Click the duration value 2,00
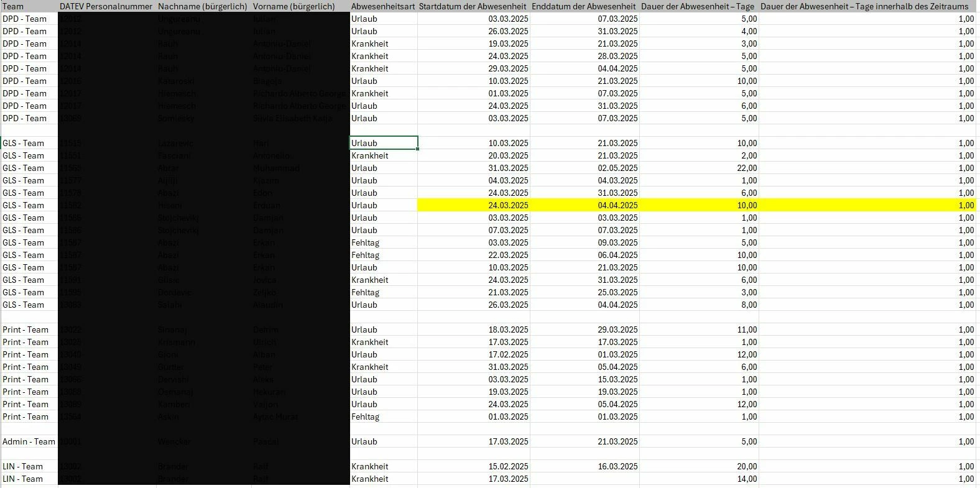Screen dimensions: 980x488 [x=749, y=155]
